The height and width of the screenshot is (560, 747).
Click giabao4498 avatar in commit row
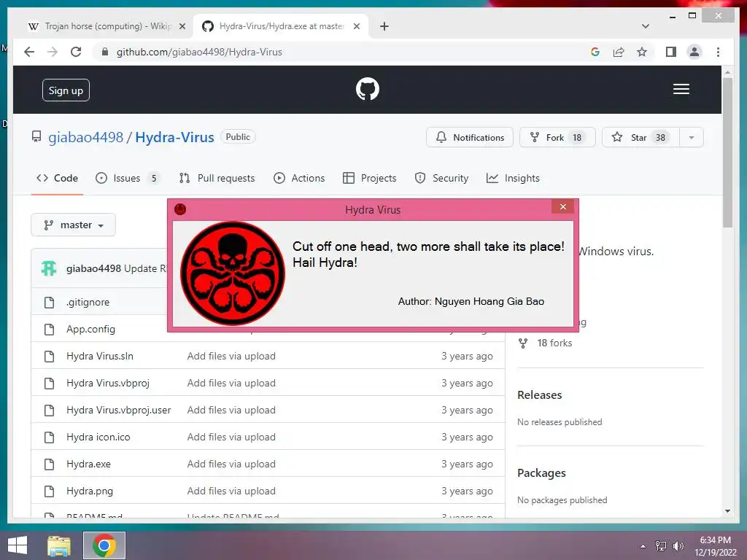pos(49,268)
